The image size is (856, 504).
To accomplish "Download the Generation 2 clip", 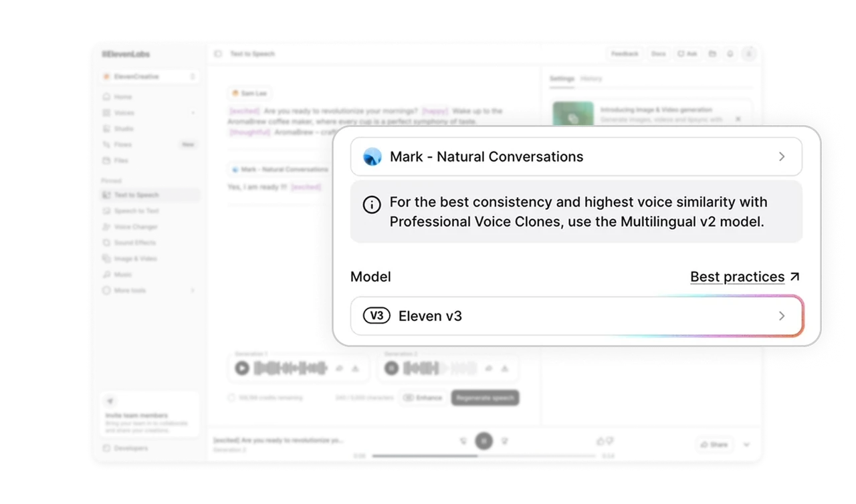I will (505, 368).
